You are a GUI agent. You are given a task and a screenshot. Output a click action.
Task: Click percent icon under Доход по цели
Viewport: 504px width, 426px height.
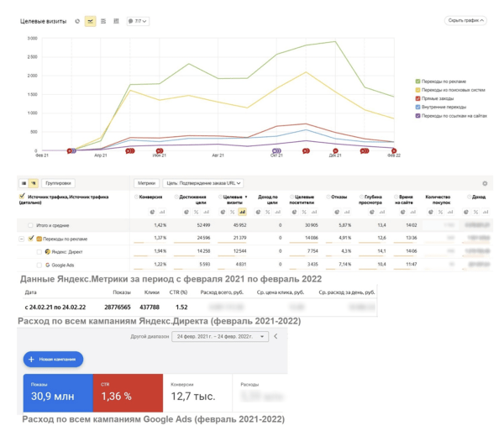pyautogui.click(x=268, y=212)
